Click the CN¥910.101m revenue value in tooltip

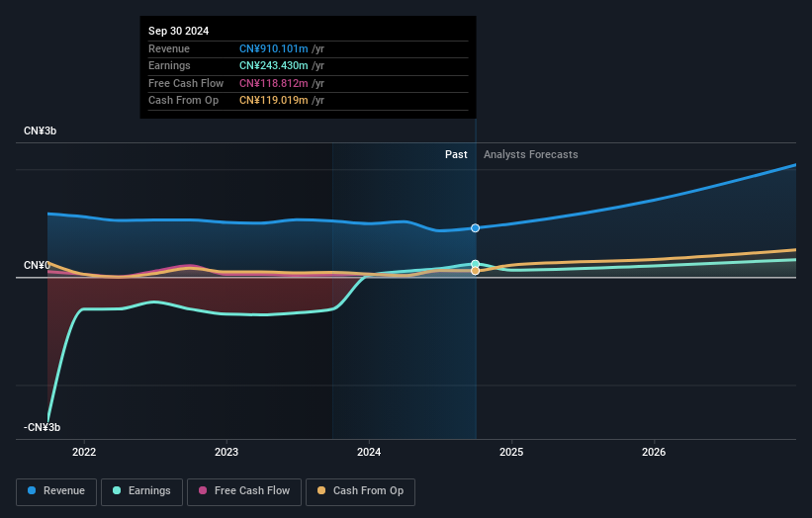point(273,48)
